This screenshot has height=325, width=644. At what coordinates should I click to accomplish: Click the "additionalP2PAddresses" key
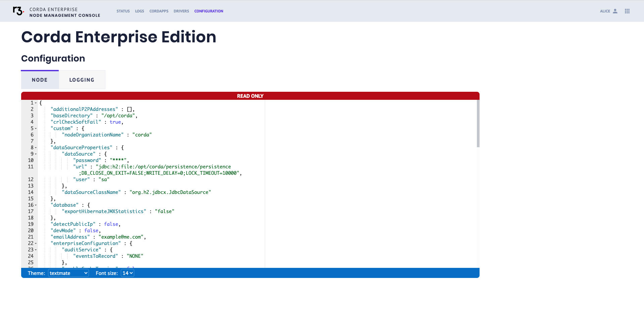coord(84,109)
